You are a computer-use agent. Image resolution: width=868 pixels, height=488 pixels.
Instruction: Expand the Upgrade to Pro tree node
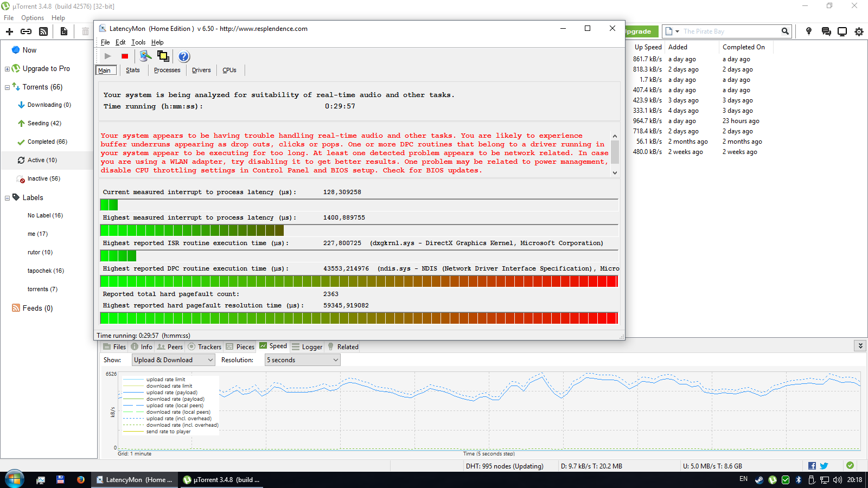coord(7,69)
